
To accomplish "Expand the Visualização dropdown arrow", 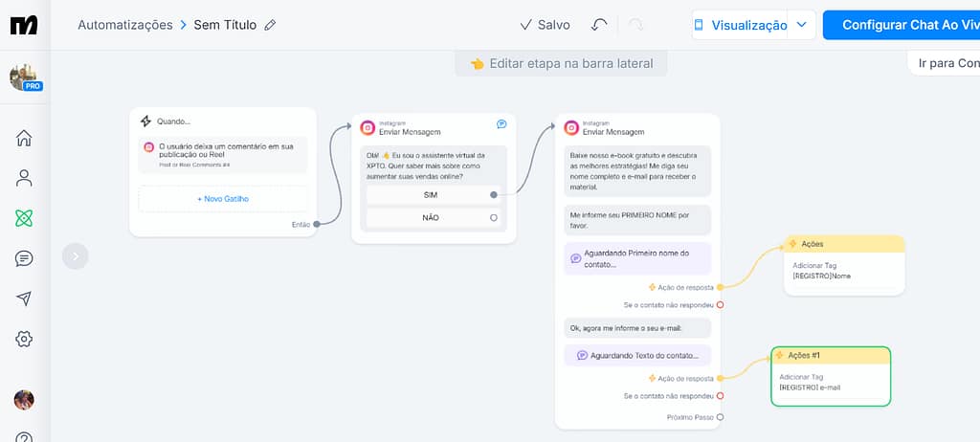I will 802,25.
